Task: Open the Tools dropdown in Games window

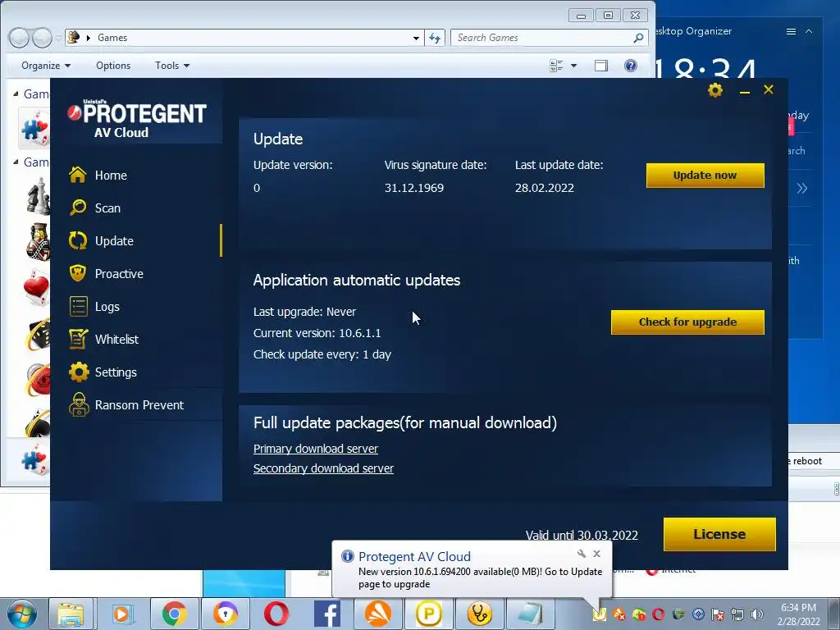Action: coord(172,66)
